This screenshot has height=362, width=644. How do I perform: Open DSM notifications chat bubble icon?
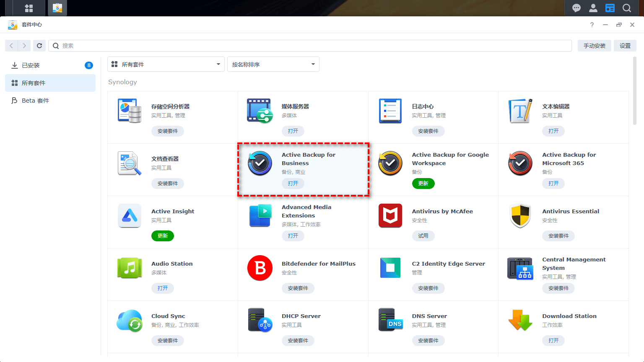click(576, 8)
